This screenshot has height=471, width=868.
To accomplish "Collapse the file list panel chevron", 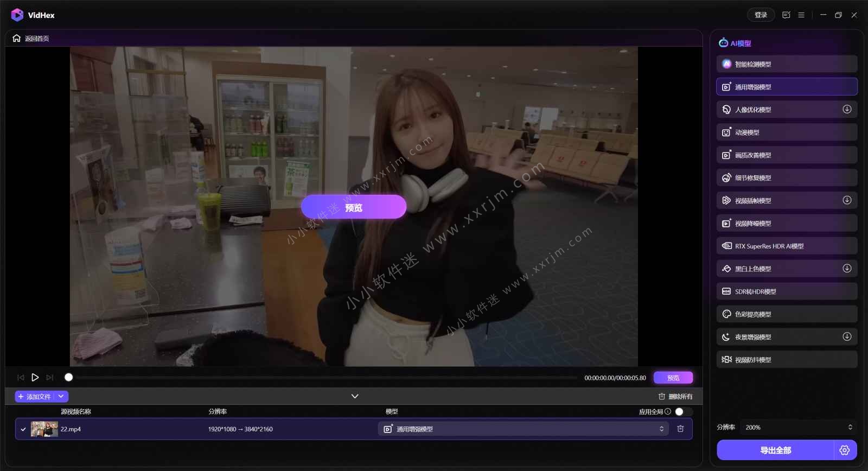I will (x=355, y=397).
